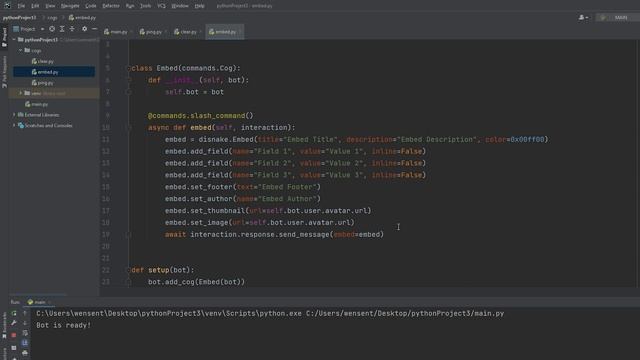Screen dimensions: 640x360
Task: Open the Help menu
Action: point(199,6)
